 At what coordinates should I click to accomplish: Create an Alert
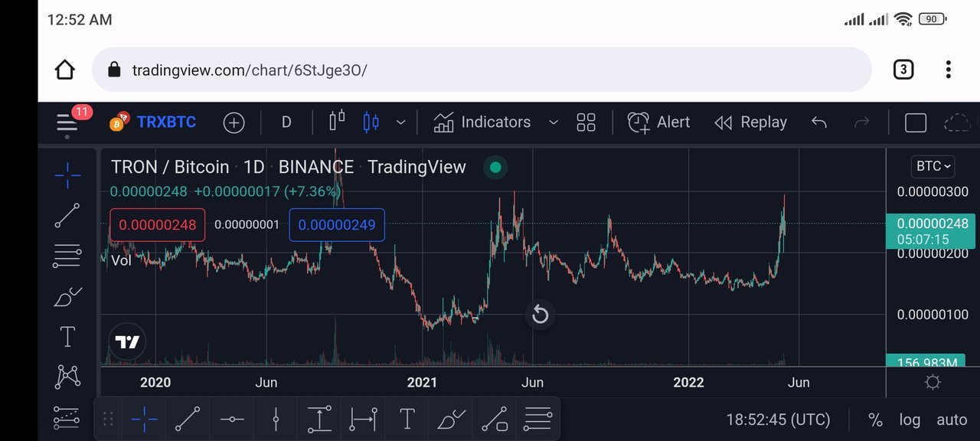point(658,122)
